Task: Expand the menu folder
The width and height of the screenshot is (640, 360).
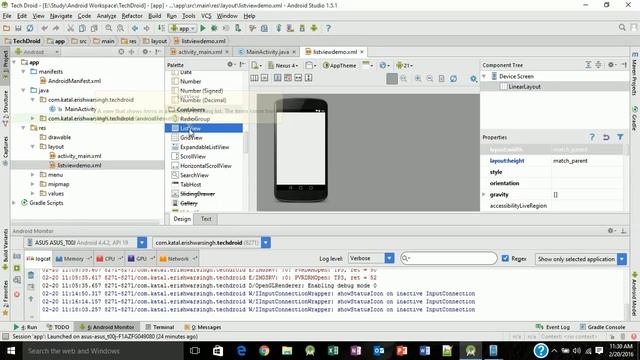Action: pyautogui.click(x=33, y=175)
